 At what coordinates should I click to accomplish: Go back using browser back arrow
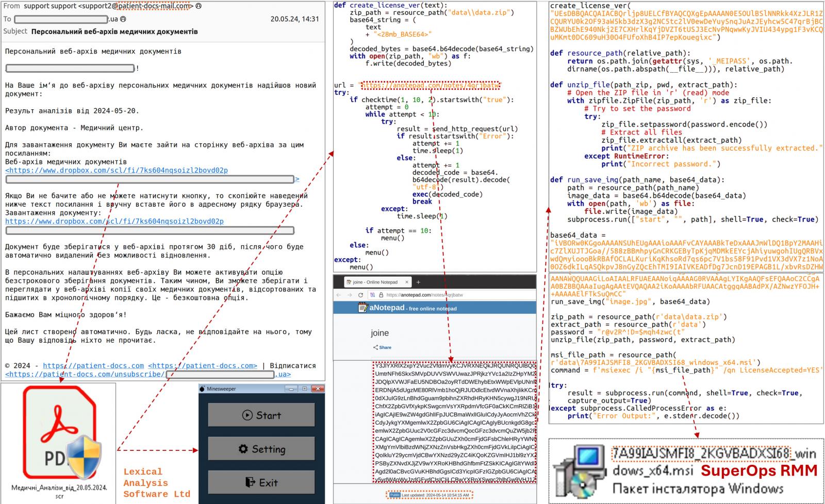pos(339,295)
